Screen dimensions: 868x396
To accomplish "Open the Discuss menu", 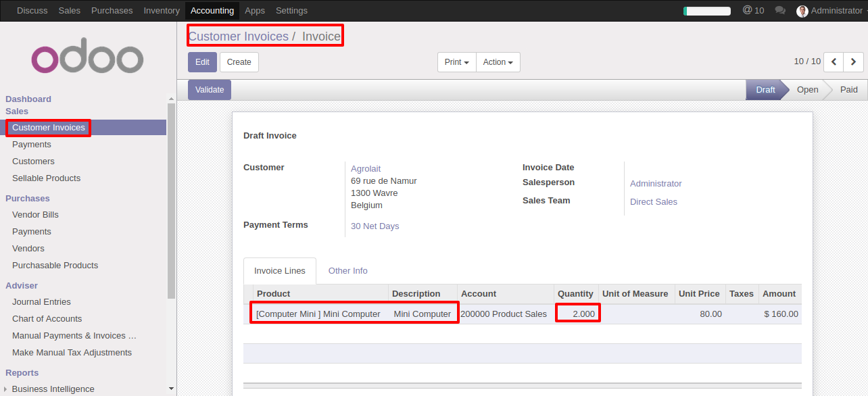I will pyautogui.click(x=32, y=11).
